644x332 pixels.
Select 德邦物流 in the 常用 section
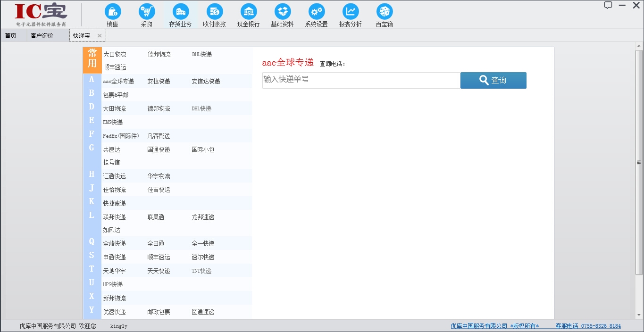(159, 55)
